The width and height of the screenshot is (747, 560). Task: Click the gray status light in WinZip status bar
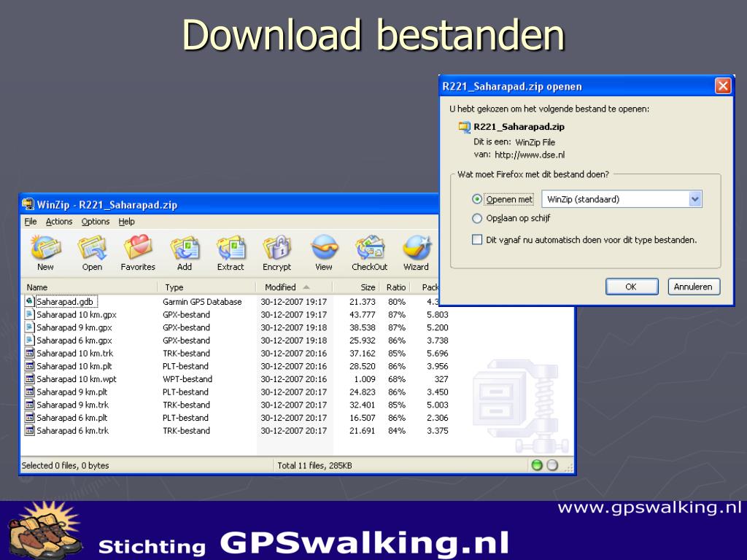[x=552, y=465]
